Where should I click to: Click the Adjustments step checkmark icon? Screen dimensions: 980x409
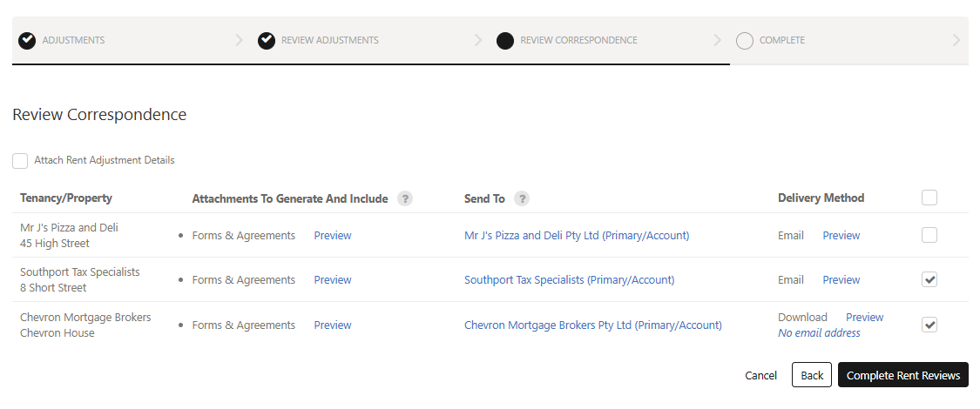(x=27, y=40)
